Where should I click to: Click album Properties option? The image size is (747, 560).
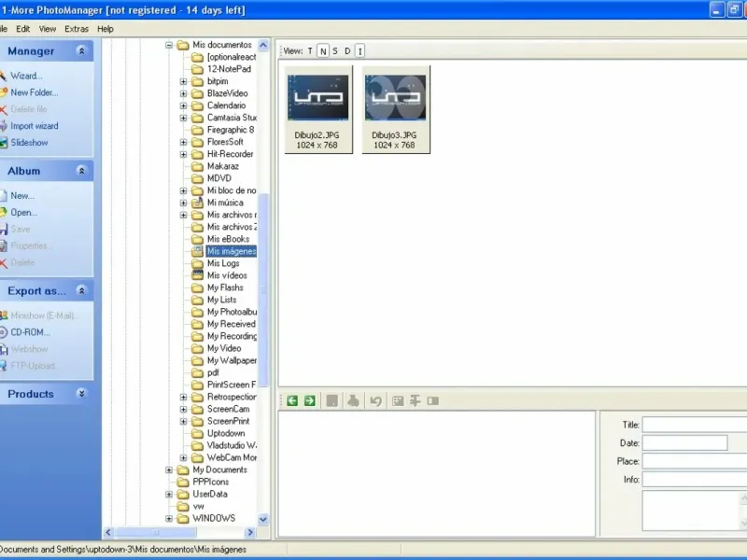pos(31,245)
